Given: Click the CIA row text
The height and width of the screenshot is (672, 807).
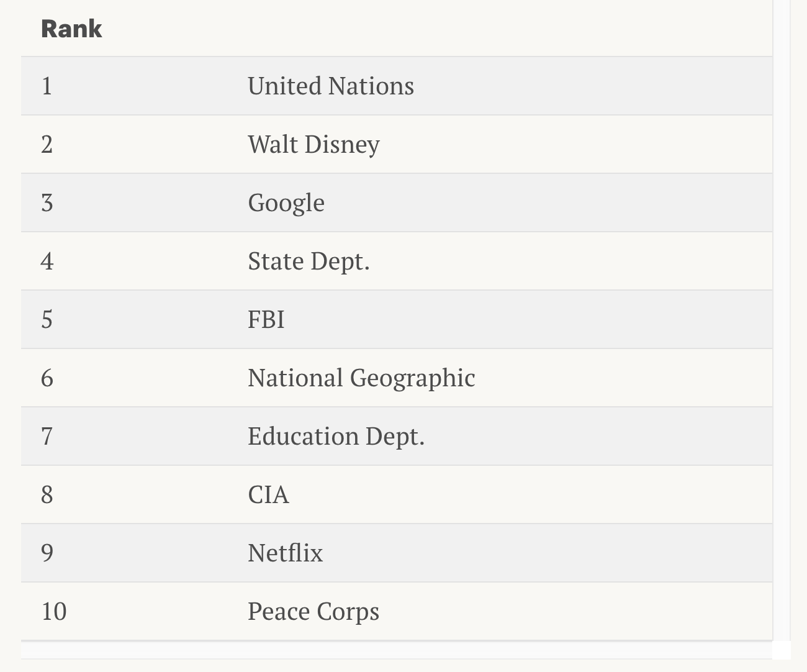Looking at the screenshot, I should click(268, 495).
